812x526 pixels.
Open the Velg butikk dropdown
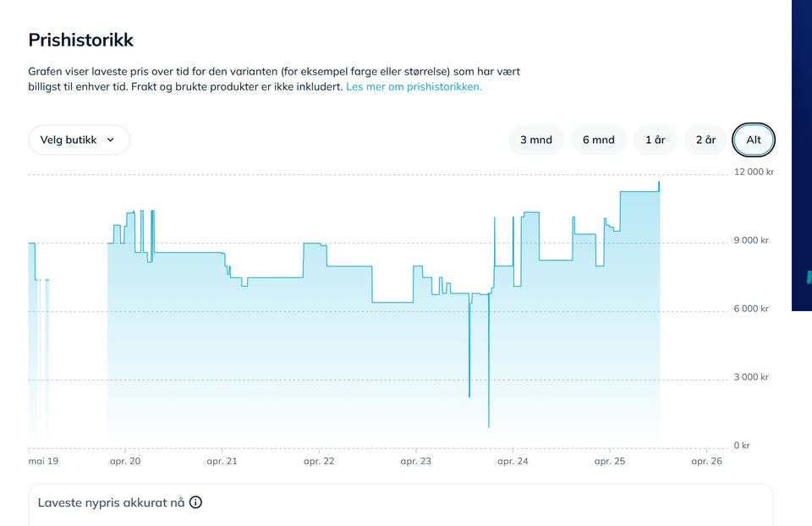point(79,140)
